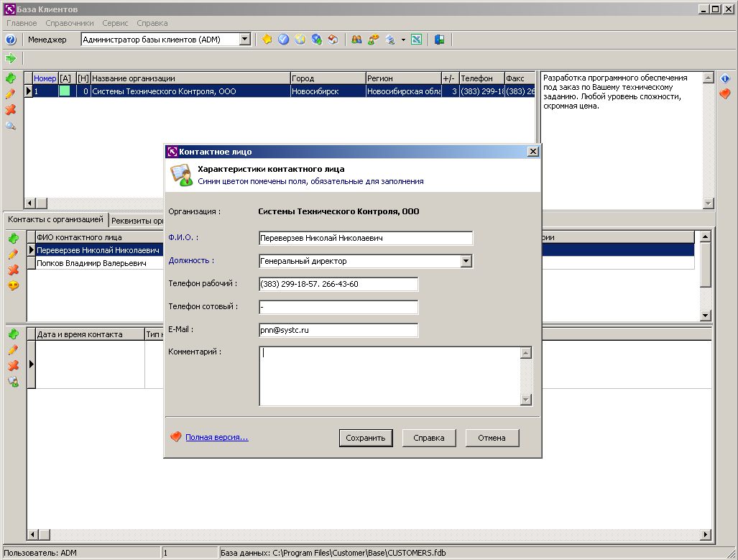The width and height of the screenshot is (738, 560).
Task: Click the Полная версия link
Action: [x=216, y=437]
